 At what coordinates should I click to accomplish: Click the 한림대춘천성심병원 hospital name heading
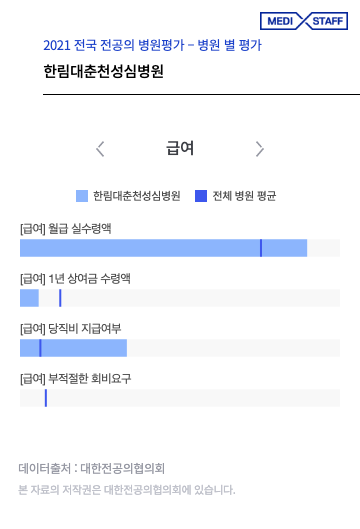tap(103, 71)
